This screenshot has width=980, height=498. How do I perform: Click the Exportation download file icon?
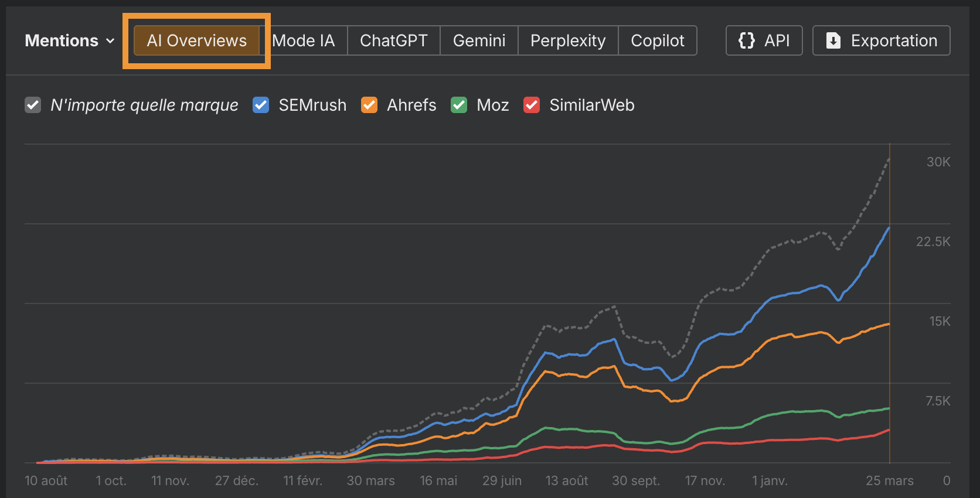click(x=833, y=40)
